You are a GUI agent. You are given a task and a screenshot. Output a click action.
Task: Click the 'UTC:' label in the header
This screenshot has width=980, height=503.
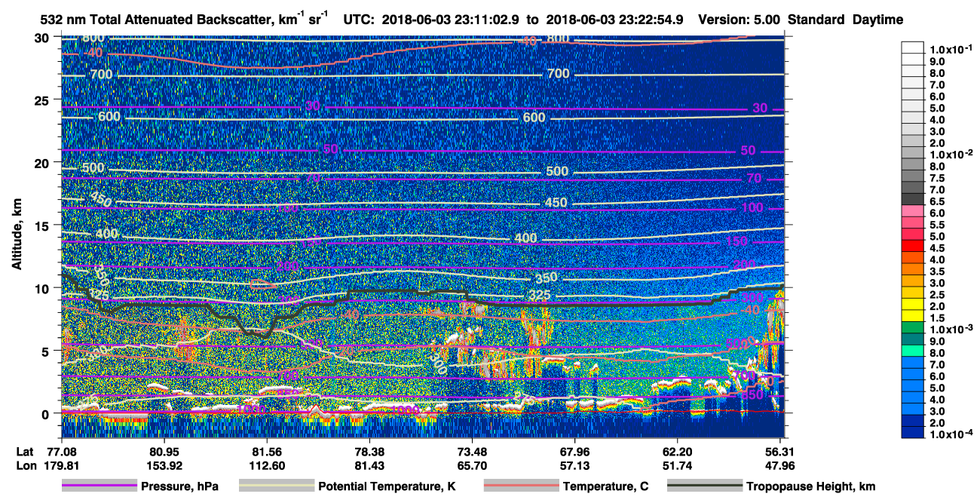[359, 20]
